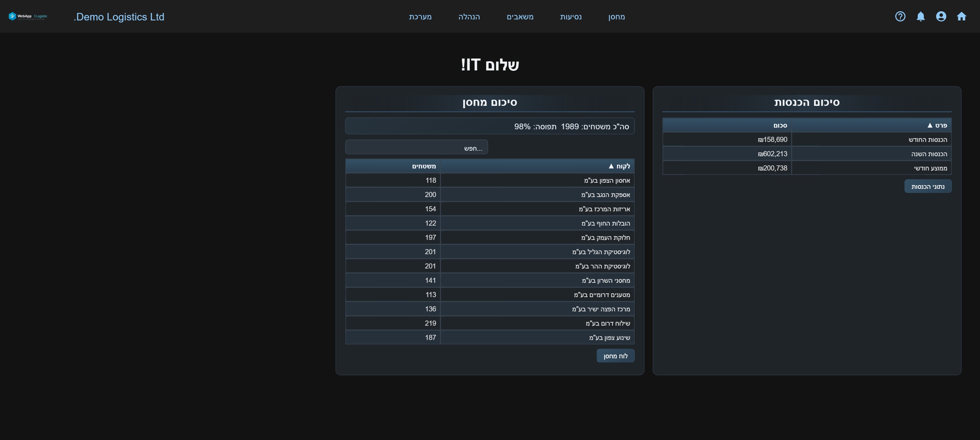980x440 pixels.
Task: Open the help question mark icon
Action: [900, 16]
